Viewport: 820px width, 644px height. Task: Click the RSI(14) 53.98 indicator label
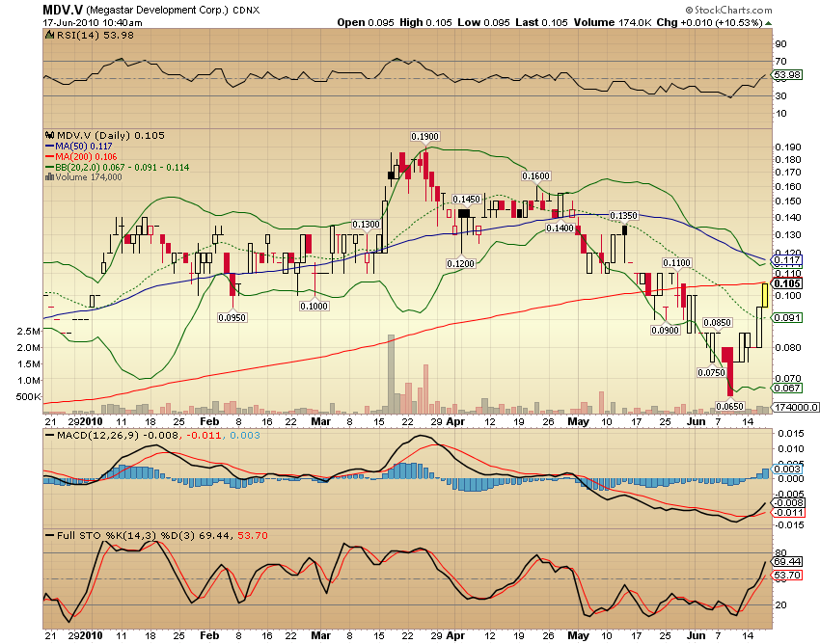(x=96, y=35)
